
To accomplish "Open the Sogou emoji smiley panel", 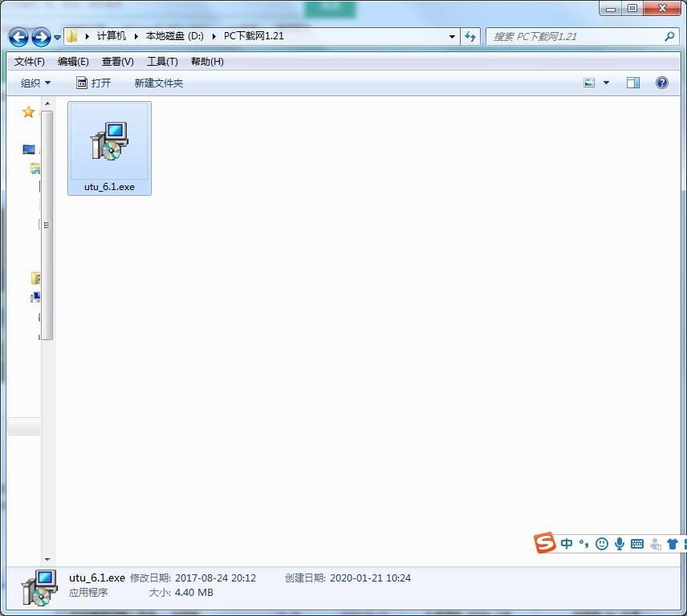I will [x=602, y=544].
